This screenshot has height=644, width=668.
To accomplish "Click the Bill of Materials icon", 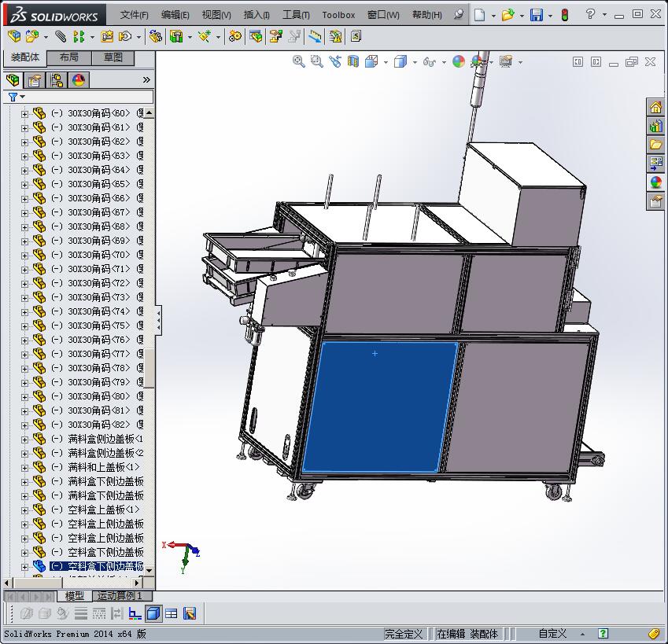I will 256,37.
